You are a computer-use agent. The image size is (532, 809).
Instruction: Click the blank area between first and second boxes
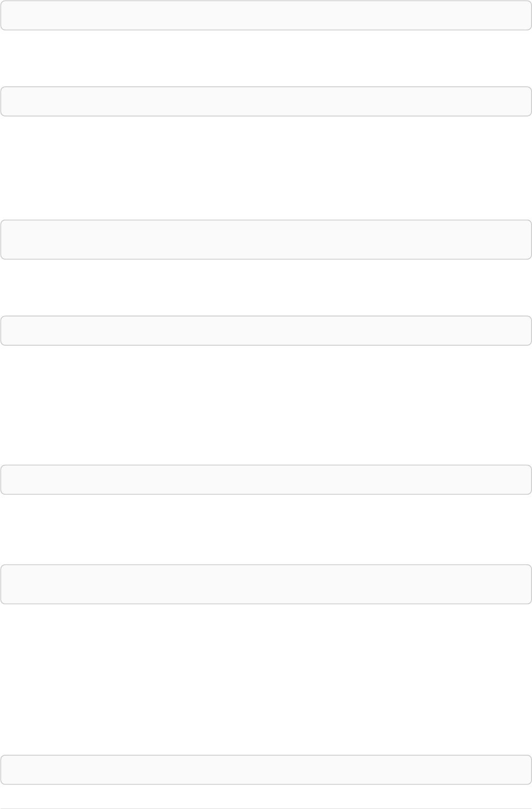pos(266,59)
